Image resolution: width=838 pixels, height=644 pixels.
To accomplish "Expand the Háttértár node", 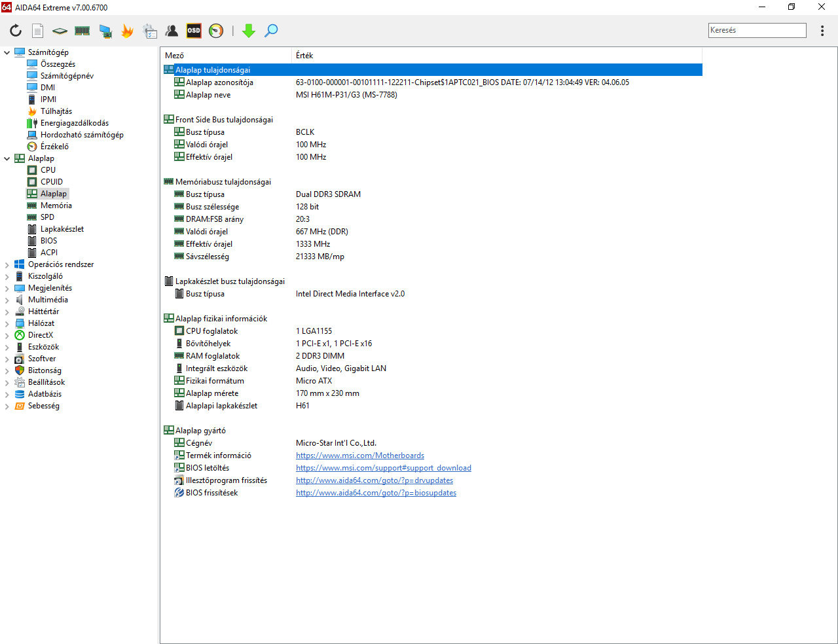I will coord(7,312).
